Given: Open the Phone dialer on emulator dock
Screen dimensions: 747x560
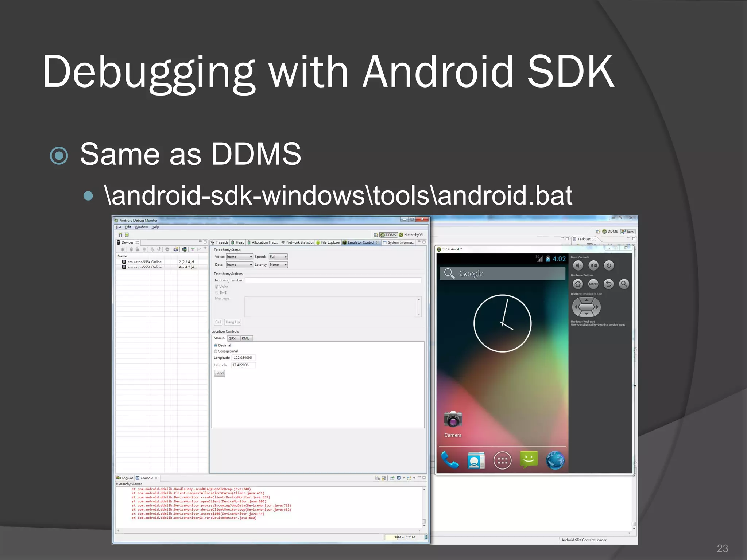Looking at the screenshot, I should pos(449,460).
